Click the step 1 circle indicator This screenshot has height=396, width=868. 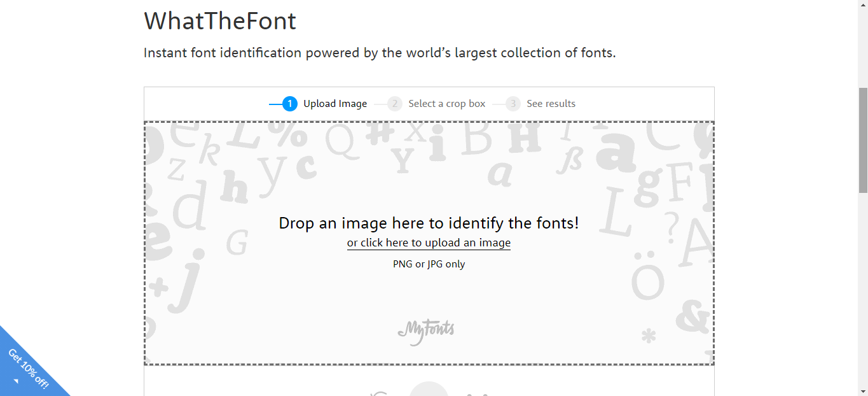(x=290, y=103)
